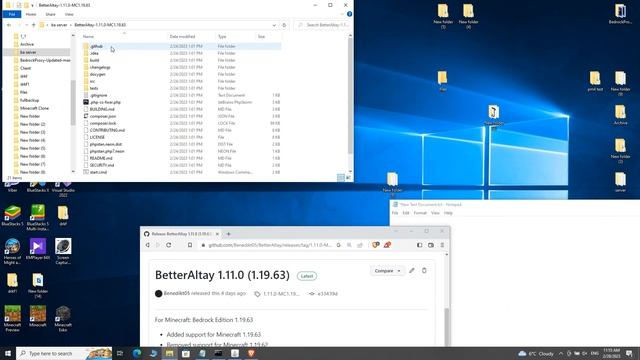Viewport: 640px width, 360px height.
Task: Open the Windows Start menu
Action: pyautogui.click(x=8, y=353)
